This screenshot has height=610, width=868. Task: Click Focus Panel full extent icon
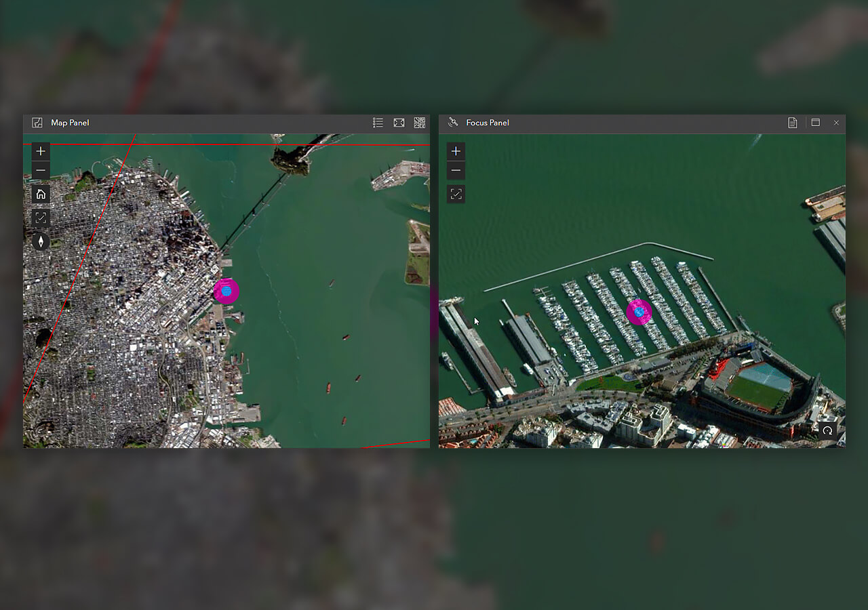456,195
